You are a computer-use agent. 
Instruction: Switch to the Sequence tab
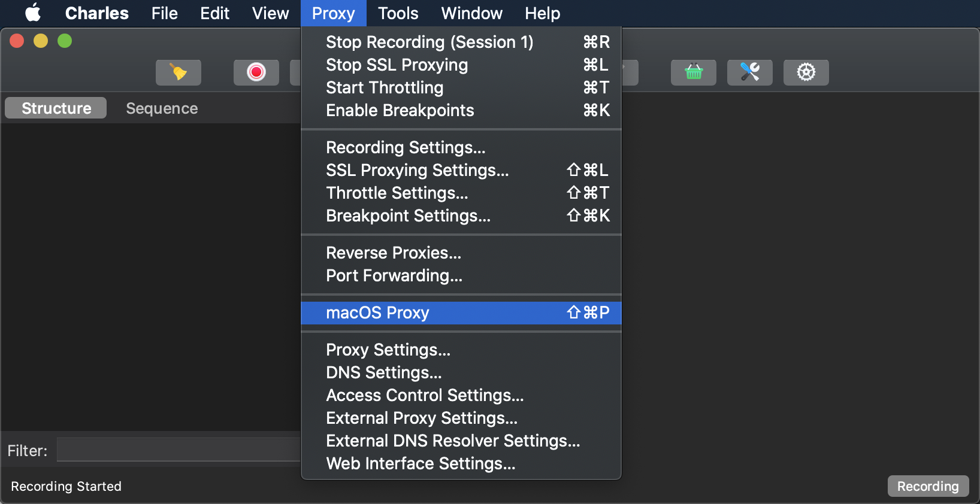pos(162,108)
